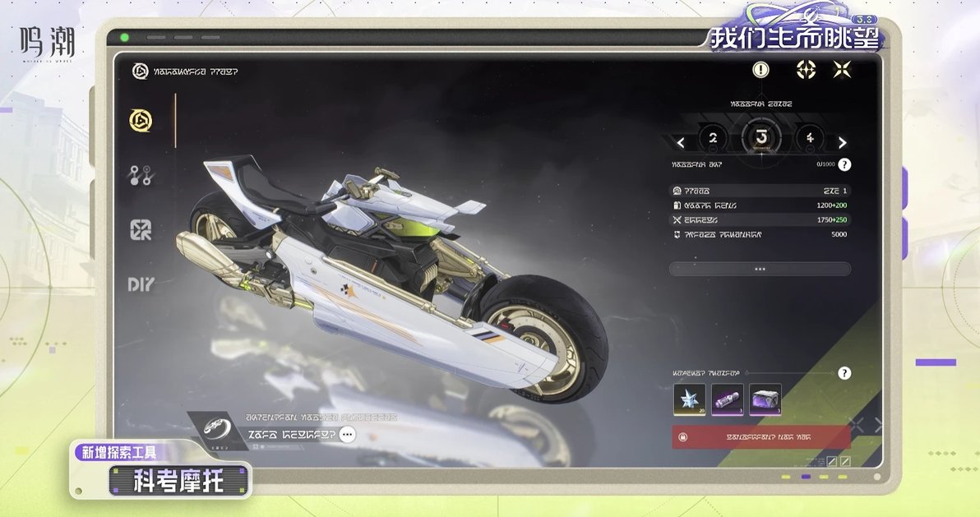The height and width of the screenshot is (517, 980).
Task: Expand stats with the three-dot bar
Action: 760,269
